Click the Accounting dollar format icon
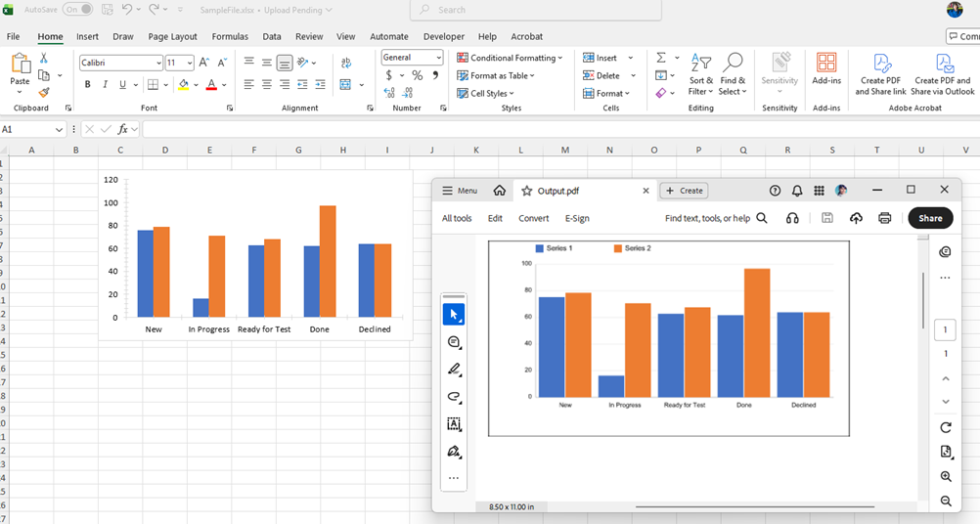The height and width of the screenshot is (524, 980). click(388, 75)
